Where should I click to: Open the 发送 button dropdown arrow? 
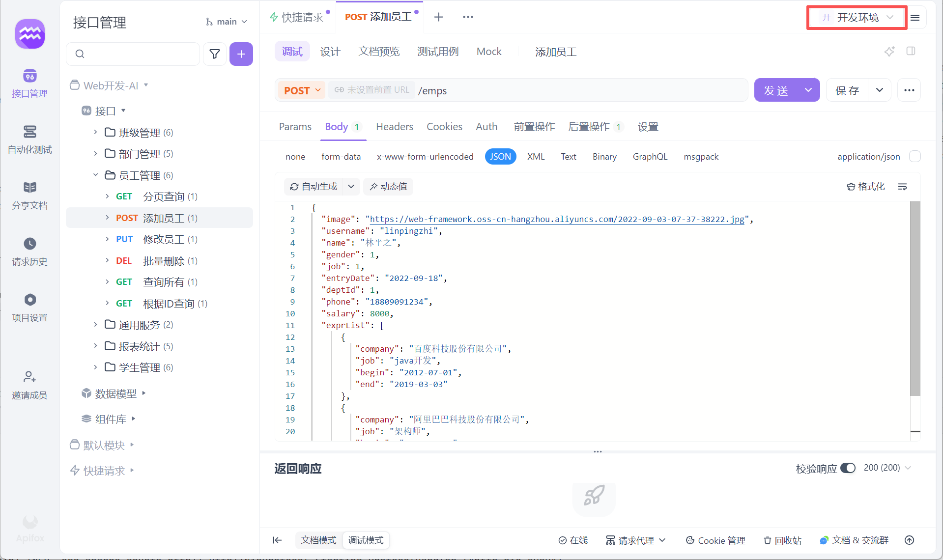(x=808, y=90)
